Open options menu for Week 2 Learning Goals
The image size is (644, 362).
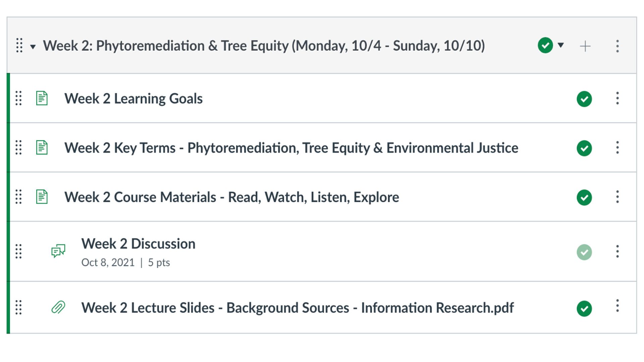point(617,98)
